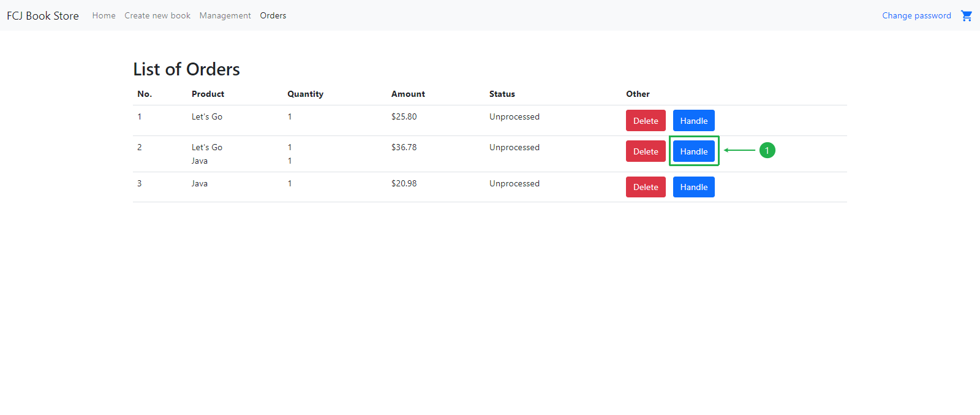The height and width of the screenshot is (415, 980).
Task: Click the Product column header
Action: coord(208,94)
